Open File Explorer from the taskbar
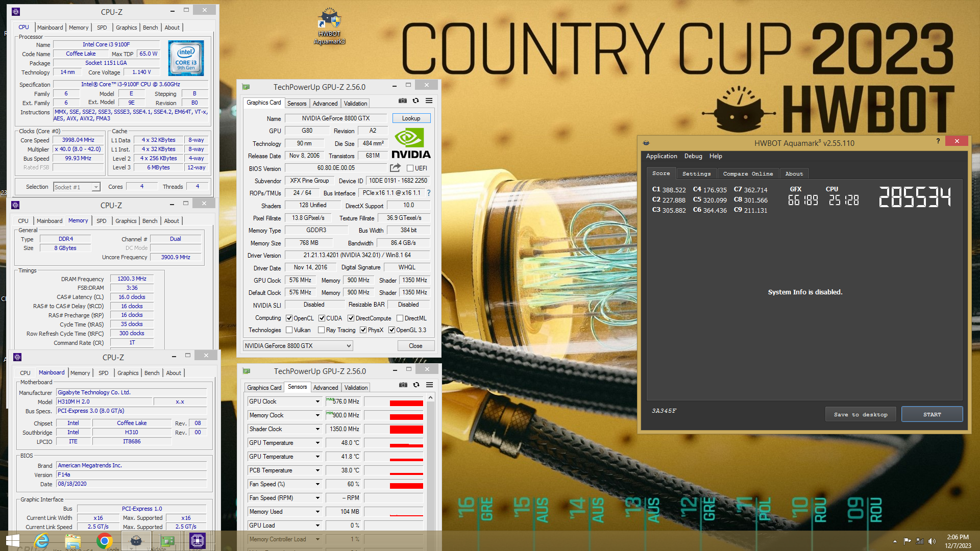Image resolution: width=980 pixels, height=551 pixels. point(73,541)
